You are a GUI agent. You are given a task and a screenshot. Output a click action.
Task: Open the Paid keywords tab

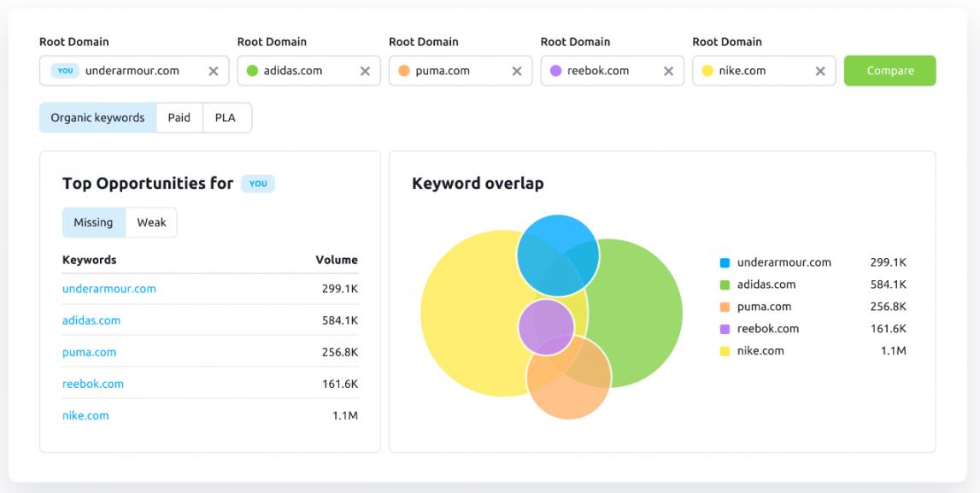[x=179, y=118]
